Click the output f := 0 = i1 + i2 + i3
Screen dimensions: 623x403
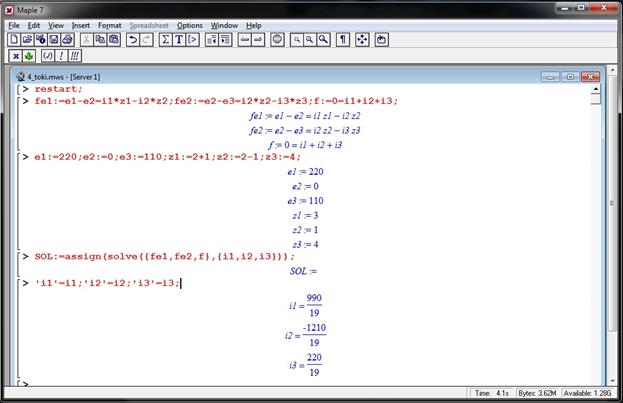pos(305,145)
